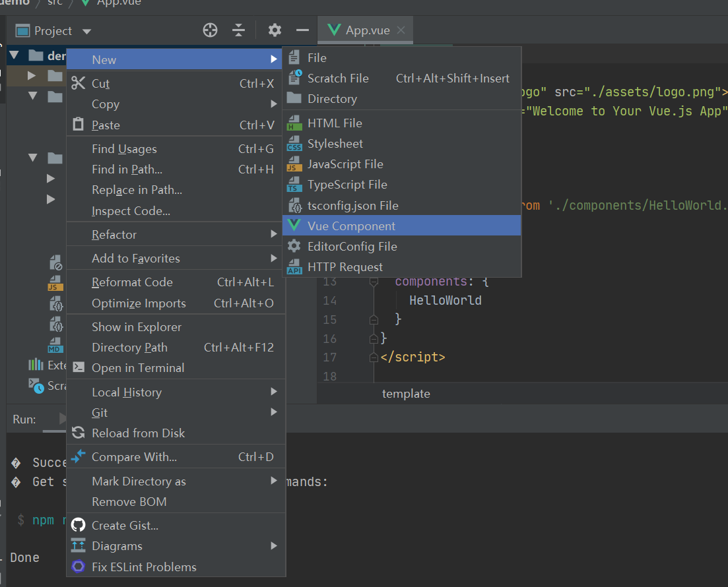Click the fold marker at line 17
This screenshot has width=728, height=587.
[x=374, y=357]
